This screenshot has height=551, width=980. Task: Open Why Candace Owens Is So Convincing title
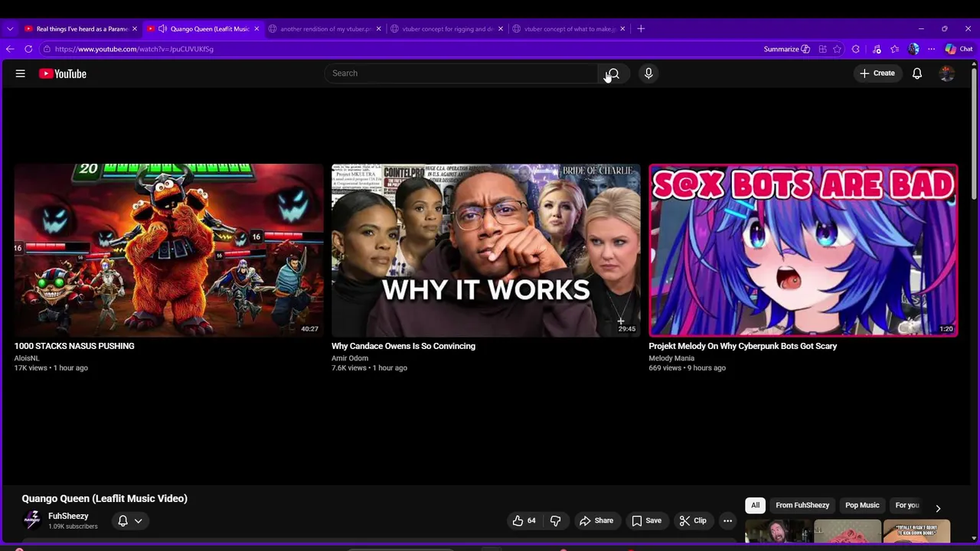pyautogui.click(x=403, y=346)
